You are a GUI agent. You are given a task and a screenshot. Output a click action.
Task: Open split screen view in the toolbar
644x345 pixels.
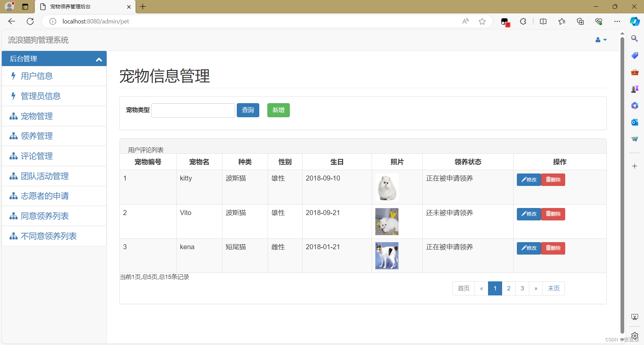click(x=543, y=21)
